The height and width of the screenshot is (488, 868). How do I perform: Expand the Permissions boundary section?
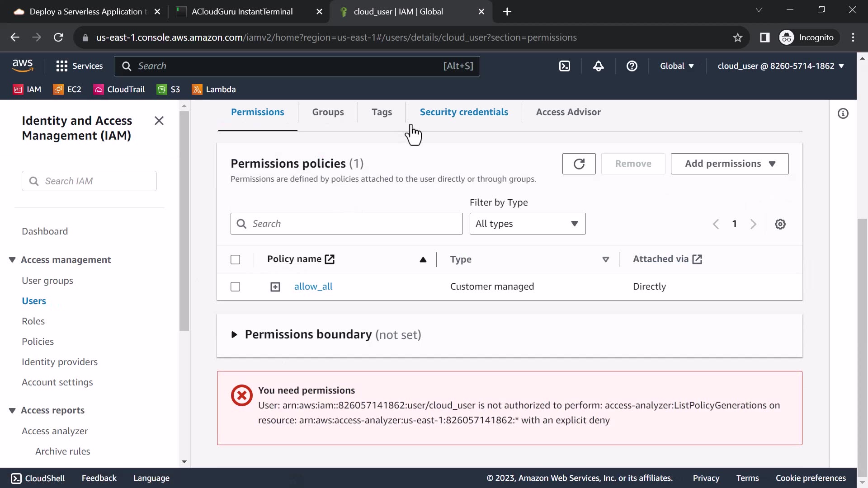tap(234, 335)
